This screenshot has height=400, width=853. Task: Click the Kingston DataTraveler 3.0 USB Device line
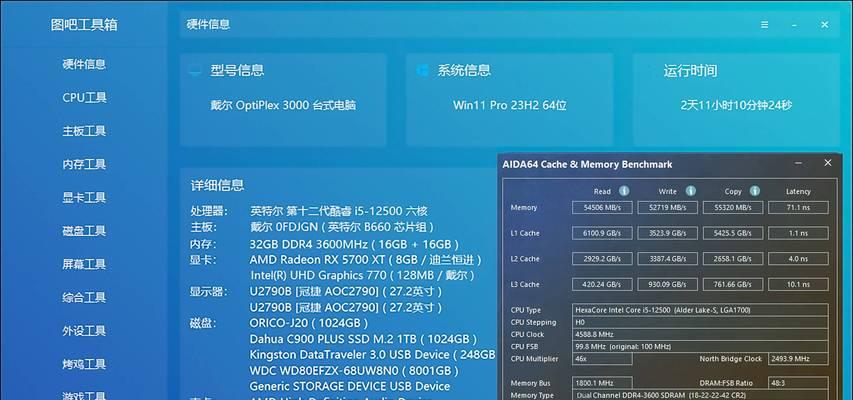tap(373, 355)
